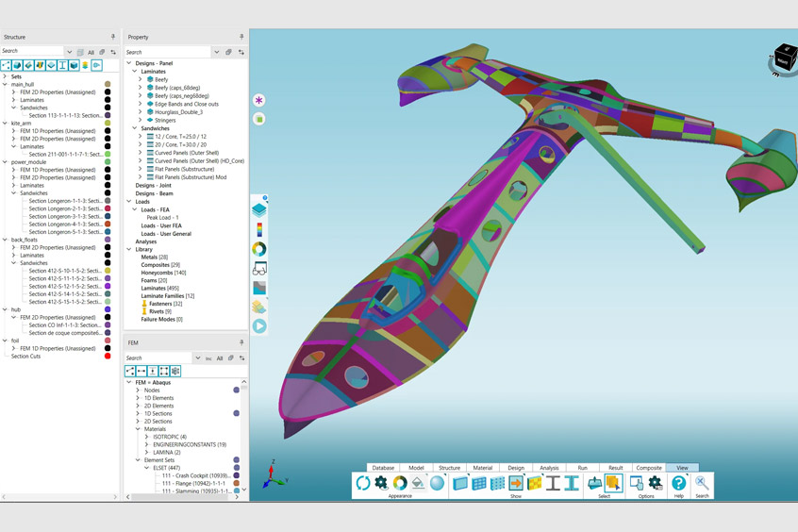The width and height of the screenshot is (798, 532).
Task: Toggle the All filter in Structure panel
Action: [91, 52]
